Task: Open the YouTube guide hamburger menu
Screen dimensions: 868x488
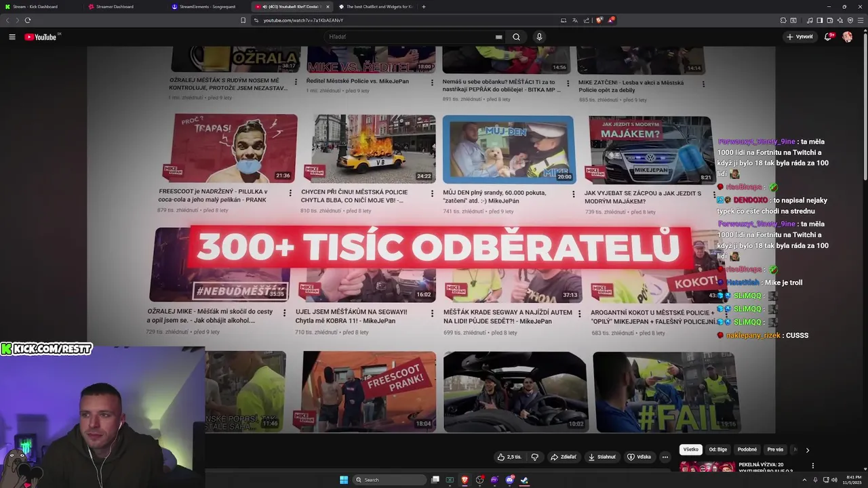Action: pos(12,37)
